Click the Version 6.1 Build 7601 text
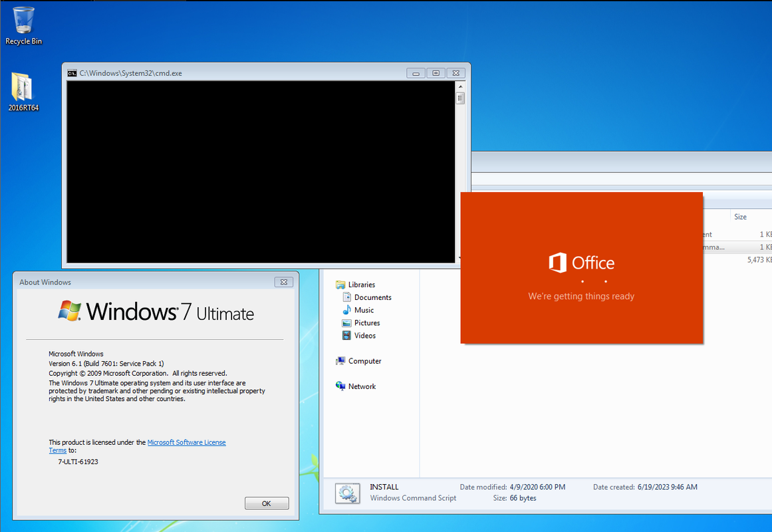 coord(106,364)
